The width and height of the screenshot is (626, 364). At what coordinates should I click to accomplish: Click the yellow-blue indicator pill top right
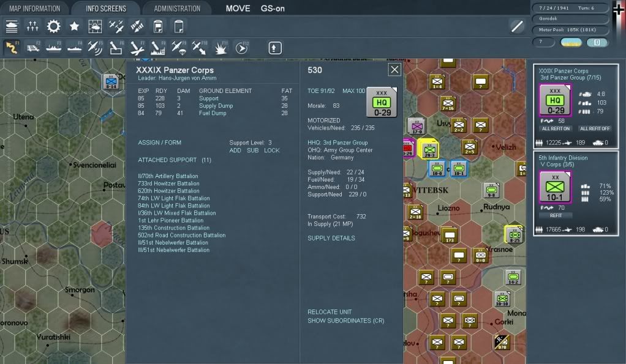(x=571, y=42)
